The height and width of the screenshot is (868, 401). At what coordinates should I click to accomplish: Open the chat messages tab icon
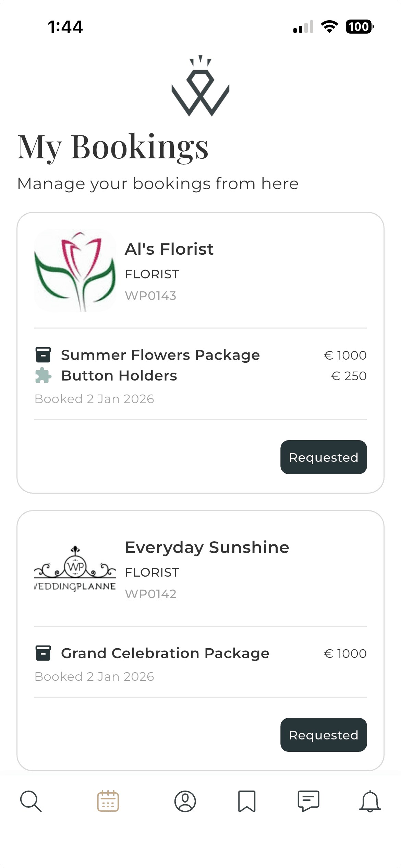tap(308, 801)
